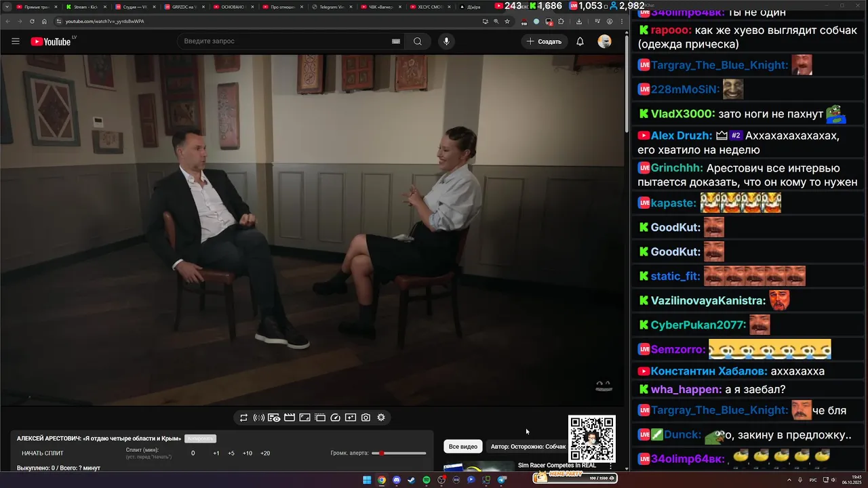Viewport: 868px width, 488px height.
Task: Open Telegram from the taskbar
Action: 502,480
